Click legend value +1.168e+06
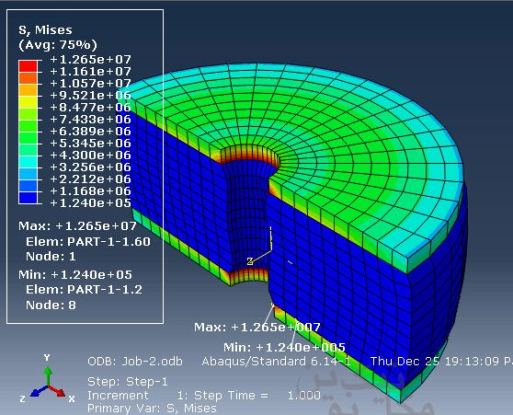Image resolution: width=513 pixels, height=415 pixels. [90, 191]
